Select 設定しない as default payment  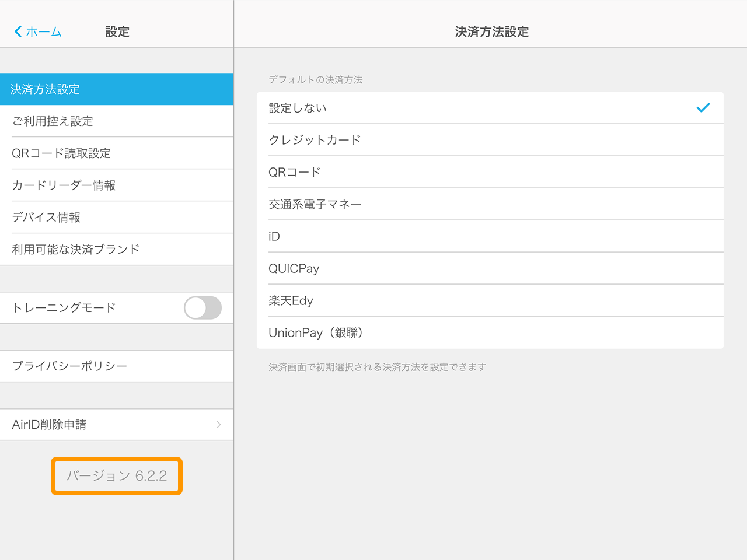tap(490, 108)
